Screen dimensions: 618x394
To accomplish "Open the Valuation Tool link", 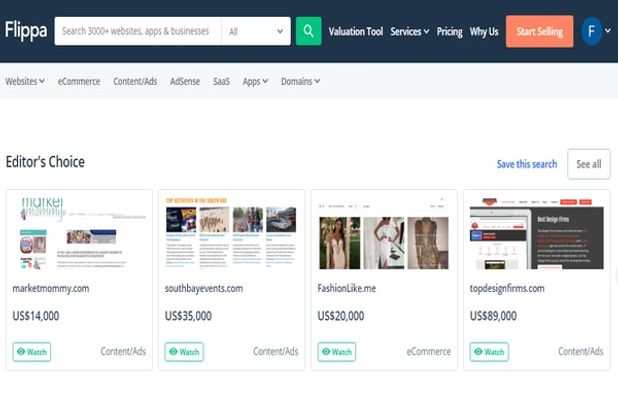I will pos(356,32).
